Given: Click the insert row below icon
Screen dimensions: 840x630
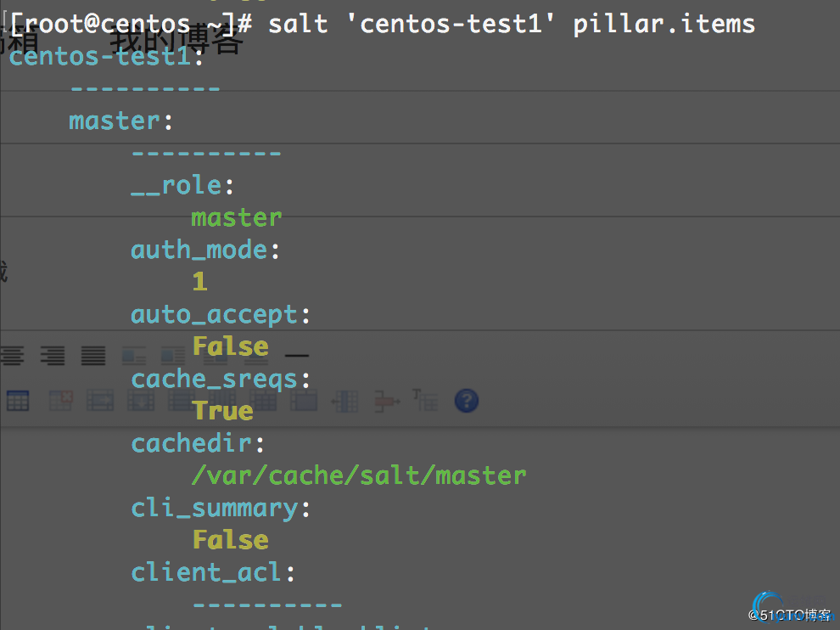Looking at the screenshot, I should click(141, 401).
